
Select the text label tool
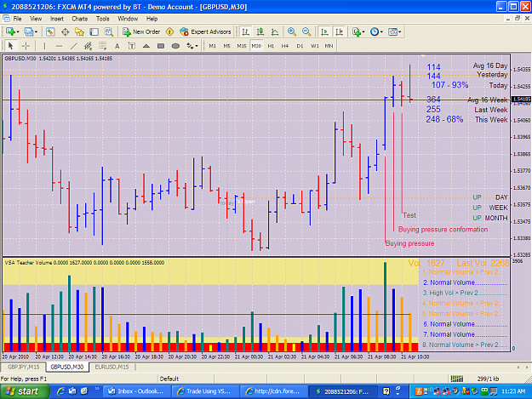[132, 46]
